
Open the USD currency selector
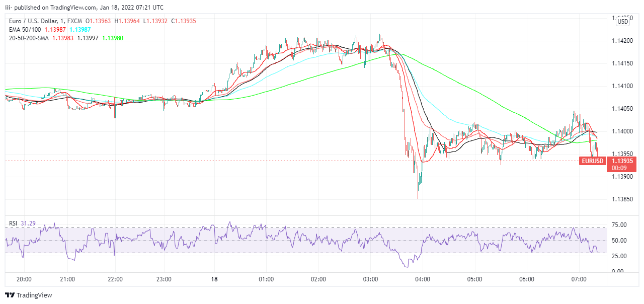pyautogui.click(x=622, y=21)
